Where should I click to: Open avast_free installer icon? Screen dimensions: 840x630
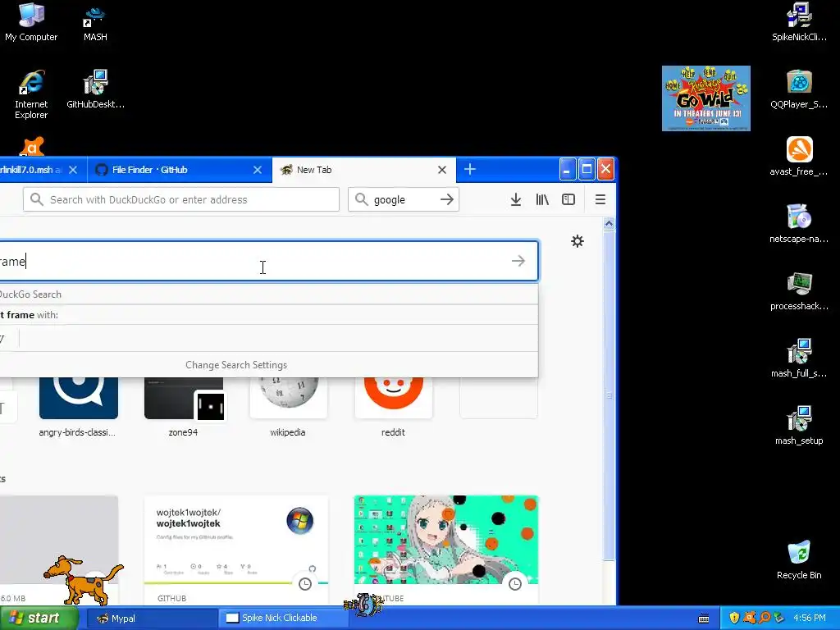click(x=799, y=157)
